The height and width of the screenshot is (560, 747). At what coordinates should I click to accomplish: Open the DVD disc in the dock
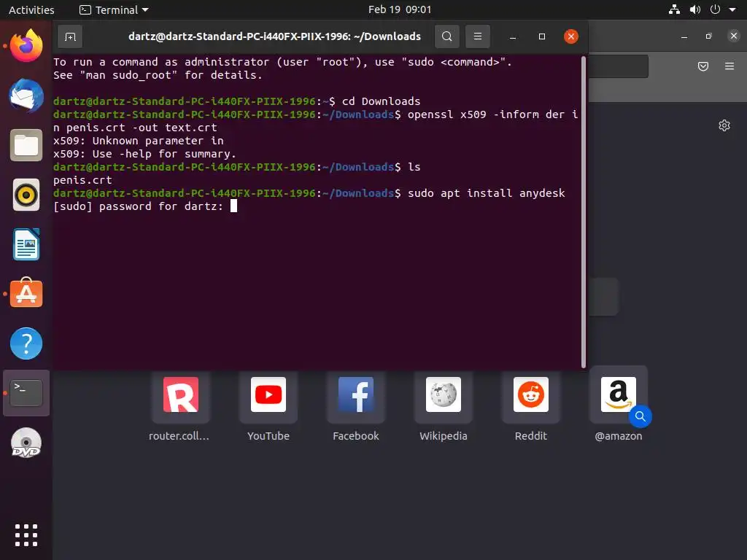[x=26, y=443]
